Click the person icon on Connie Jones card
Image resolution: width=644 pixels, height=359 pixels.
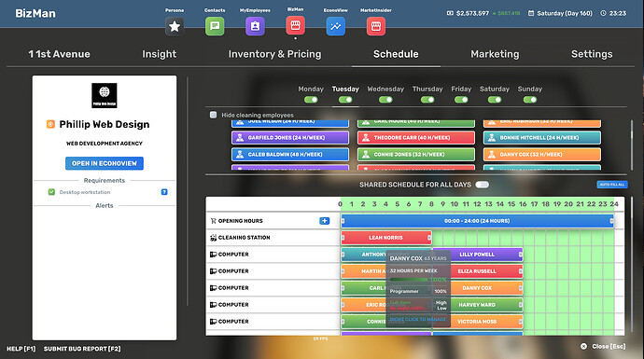[x=366, y=155]
